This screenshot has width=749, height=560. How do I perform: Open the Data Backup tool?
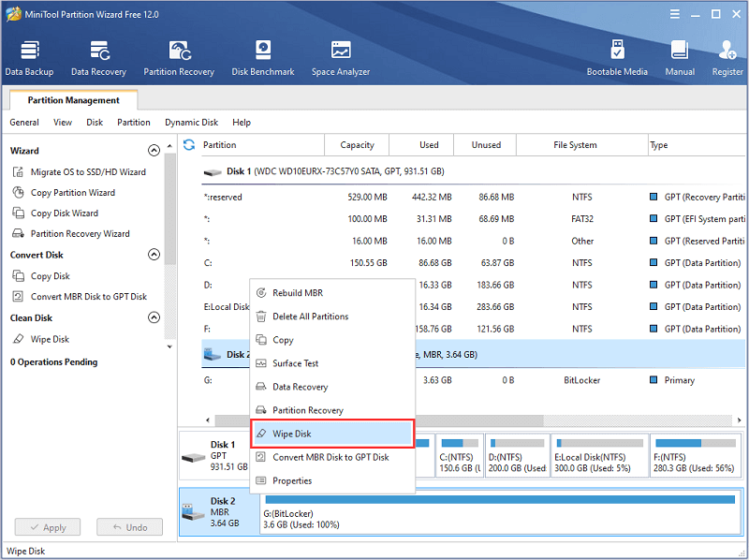pyautogui.click(x=29, y=58)
